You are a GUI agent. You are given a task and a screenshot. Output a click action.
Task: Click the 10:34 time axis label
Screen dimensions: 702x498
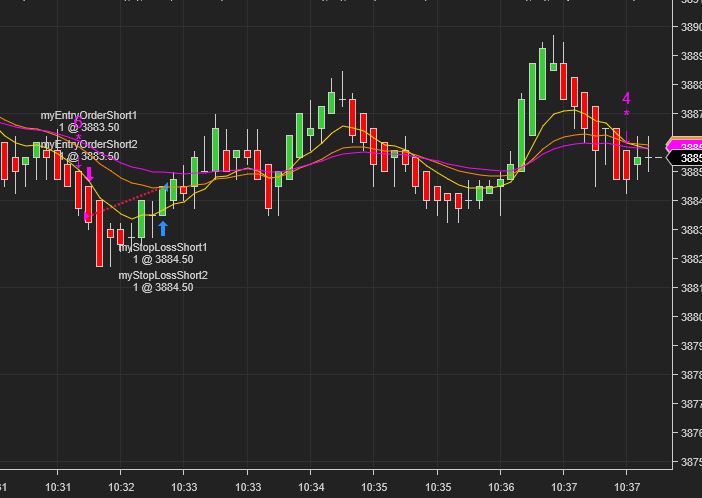tap(311, 487)
